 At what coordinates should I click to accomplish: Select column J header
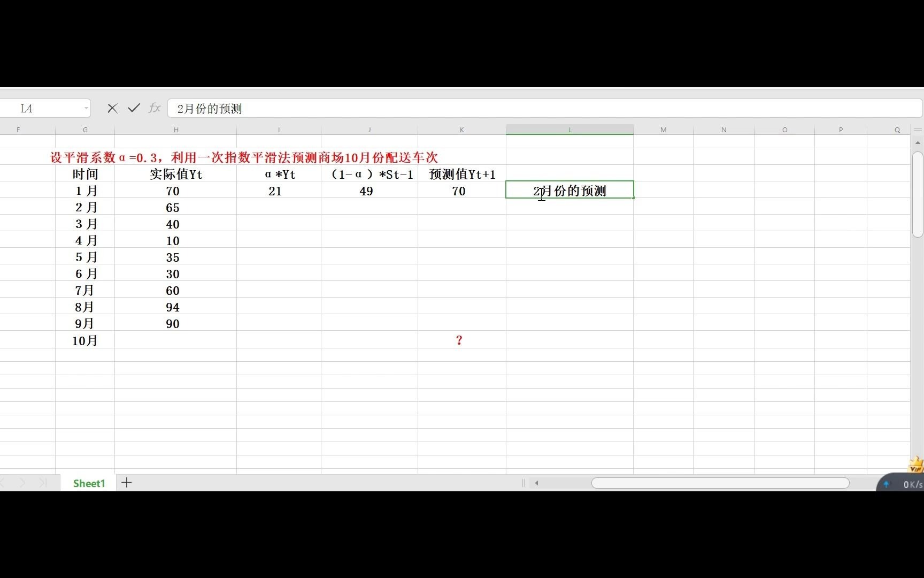tap(369, 130)
